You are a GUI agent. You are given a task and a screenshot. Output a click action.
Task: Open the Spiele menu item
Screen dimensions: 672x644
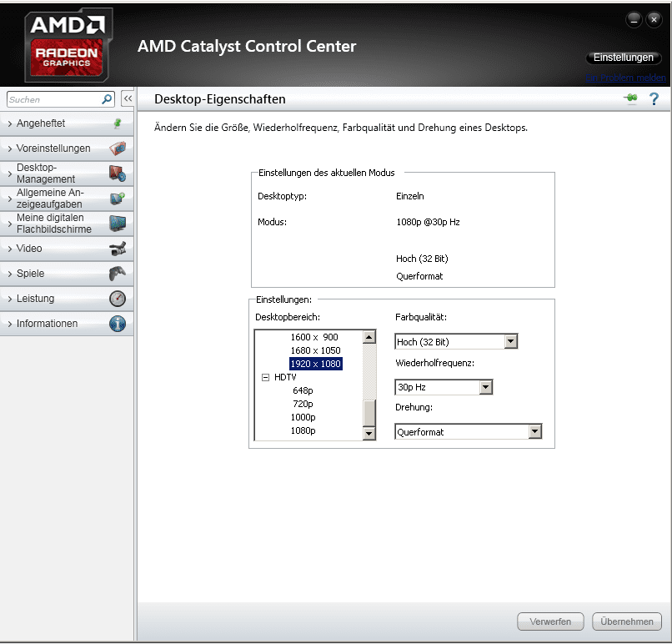pos(67,274)
